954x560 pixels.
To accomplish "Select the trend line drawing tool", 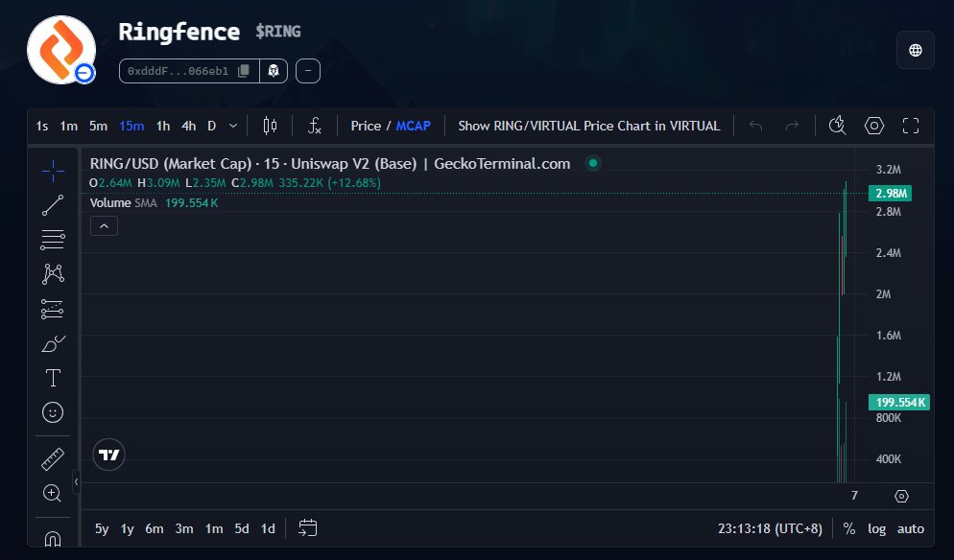I will click(x=52, y=204).
